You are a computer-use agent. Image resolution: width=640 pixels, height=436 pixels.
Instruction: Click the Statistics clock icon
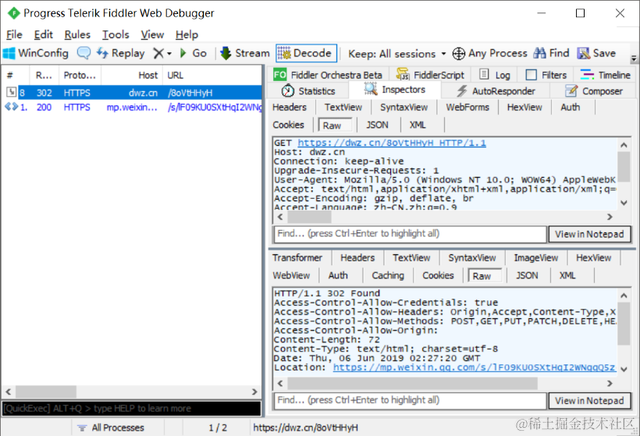287,91
